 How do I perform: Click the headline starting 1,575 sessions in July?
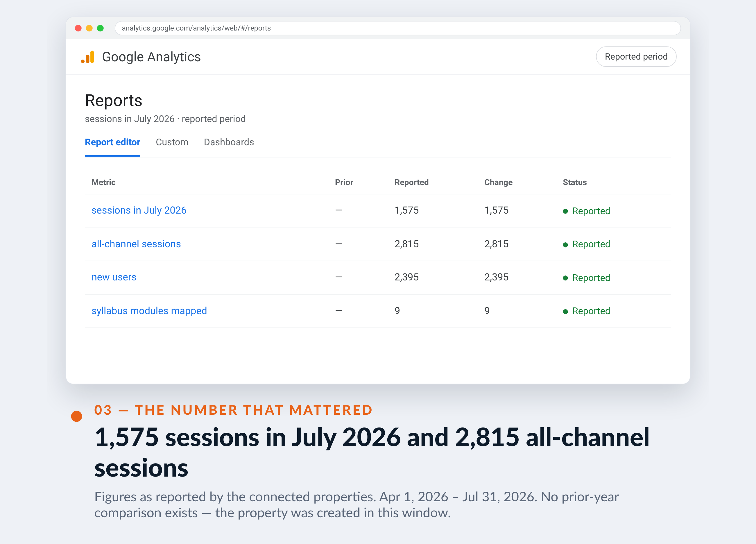pos(372,452)
